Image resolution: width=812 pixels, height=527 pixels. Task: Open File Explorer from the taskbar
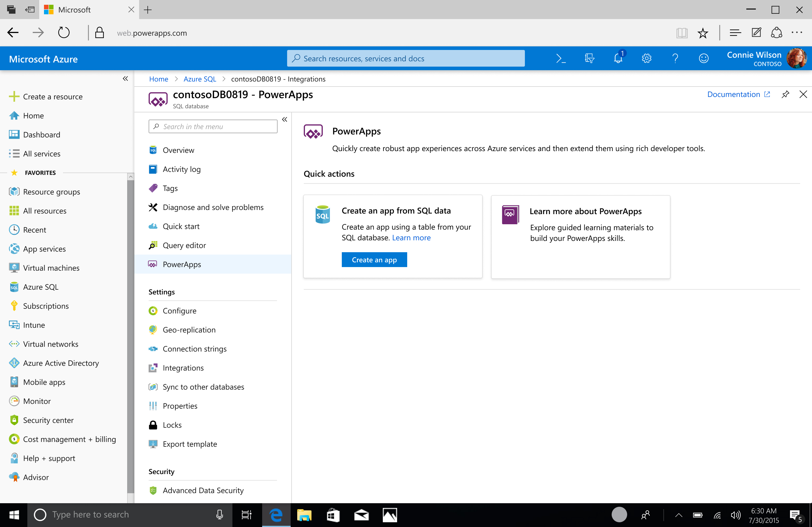(304, 515)
